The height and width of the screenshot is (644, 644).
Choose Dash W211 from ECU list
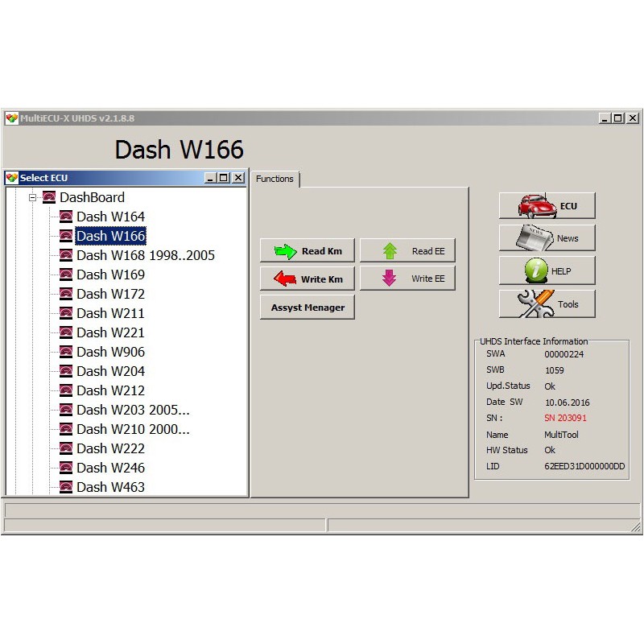pos(110,313)
